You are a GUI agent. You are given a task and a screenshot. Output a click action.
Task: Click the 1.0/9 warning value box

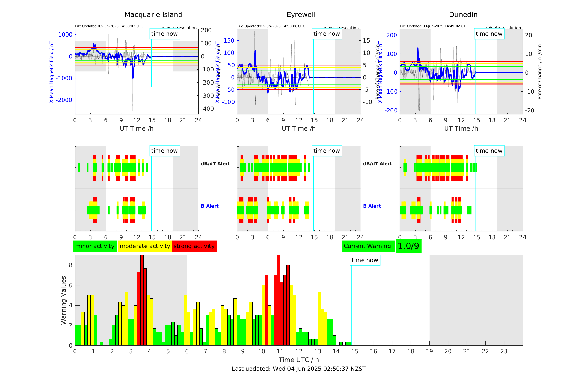click(x=408, y=246)
